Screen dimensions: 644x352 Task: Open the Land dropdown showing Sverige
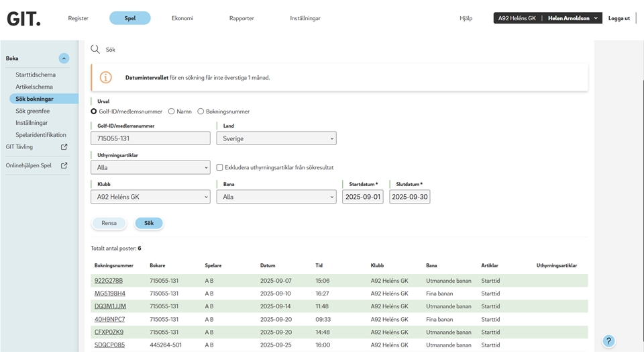[276, 138]
